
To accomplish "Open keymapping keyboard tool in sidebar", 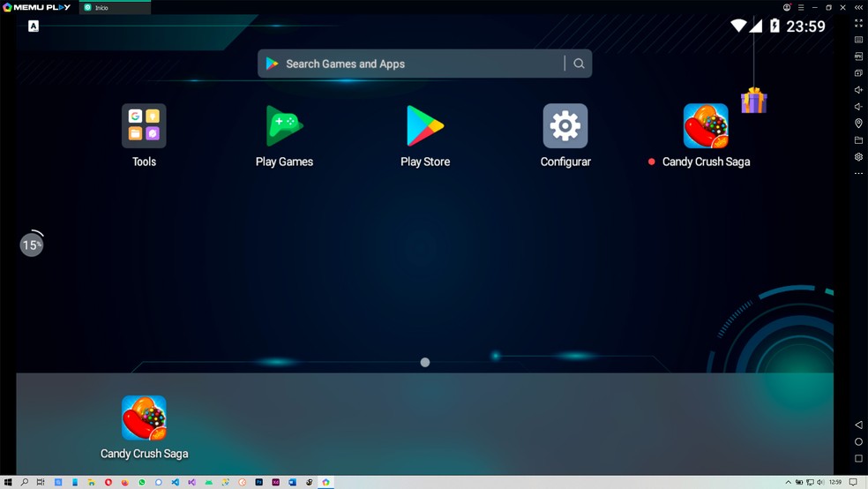I will tap(858, 40).
